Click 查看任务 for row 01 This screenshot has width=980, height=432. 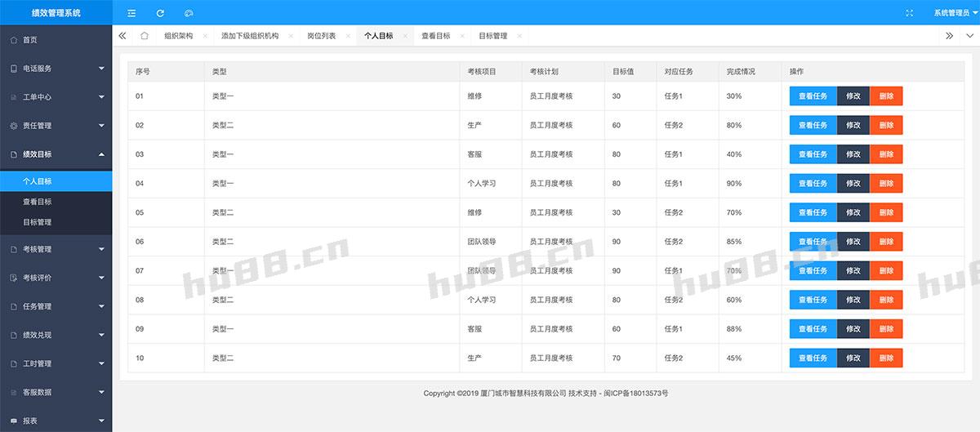point(813,96)
